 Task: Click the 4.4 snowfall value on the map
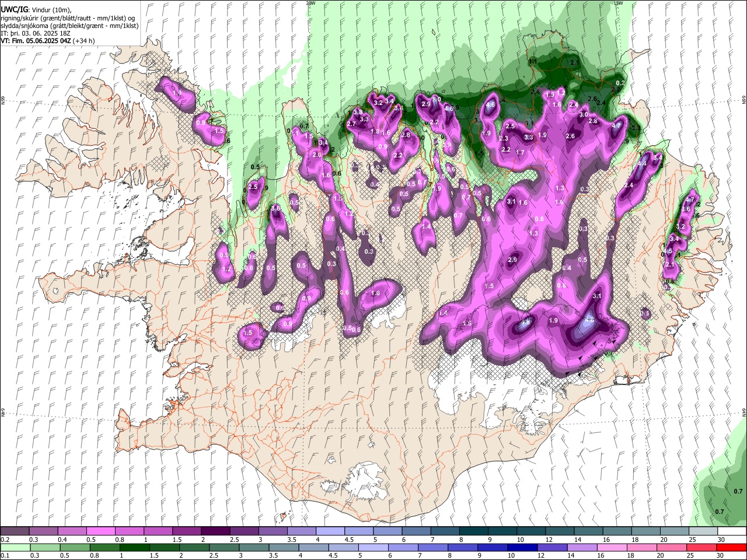click(x=642, y=164)
